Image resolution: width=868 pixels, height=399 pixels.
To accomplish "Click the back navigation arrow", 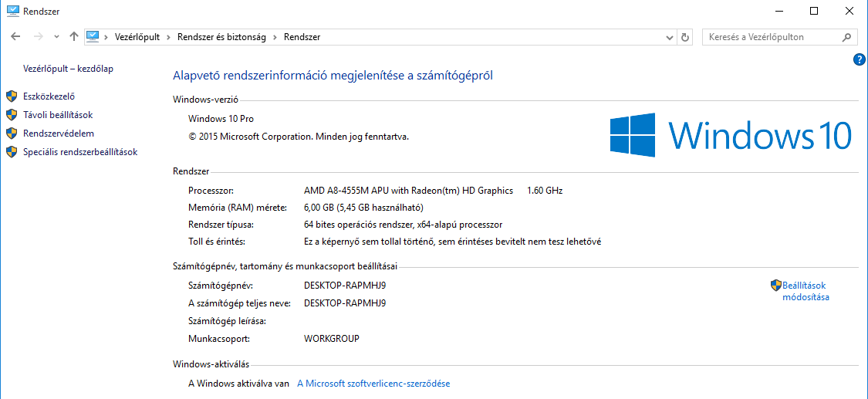I will [x=15, y=37].
